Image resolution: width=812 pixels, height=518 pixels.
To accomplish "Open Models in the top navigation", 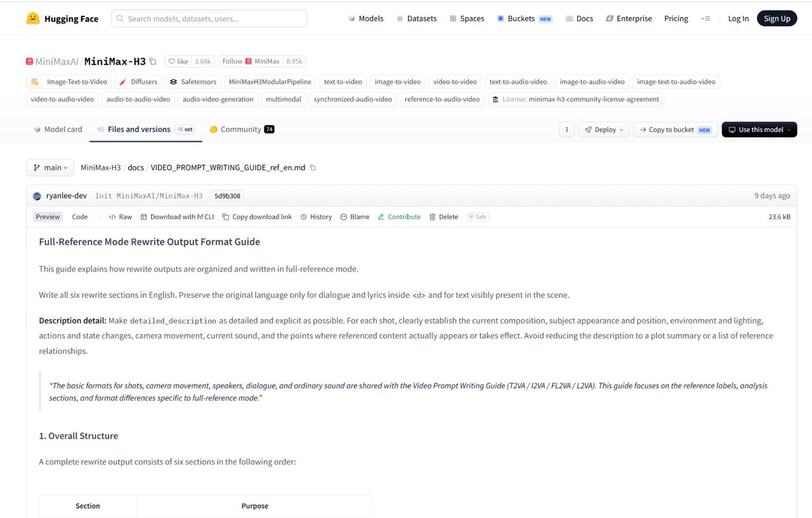I will pos(366,18).
